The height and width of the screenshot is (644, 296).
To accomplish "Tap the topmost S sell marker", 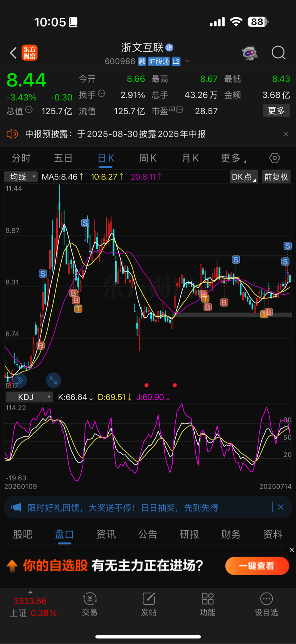I will (x=85, y=223).
